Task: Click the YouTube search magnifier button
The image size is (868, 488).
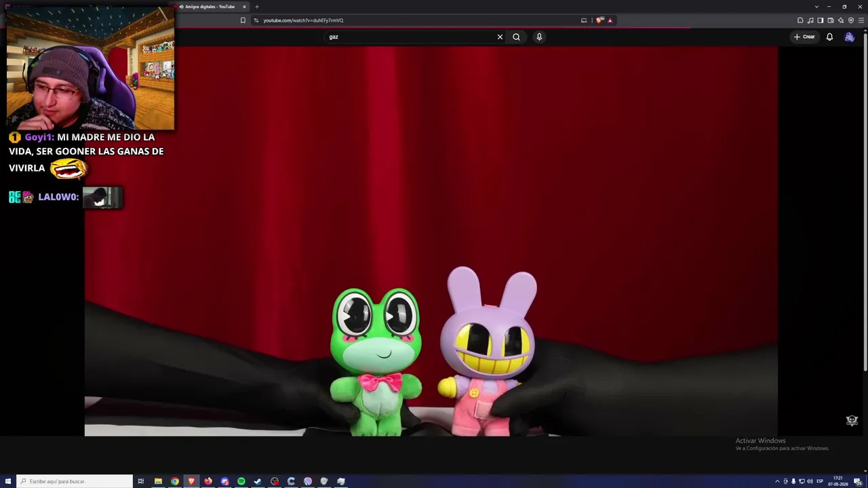Action: click(x=516, y=37)
